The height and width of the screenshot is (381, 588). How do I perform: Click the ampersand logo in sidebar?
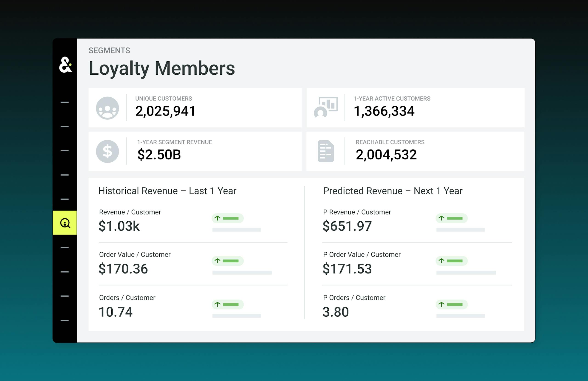tap(65, 65)
